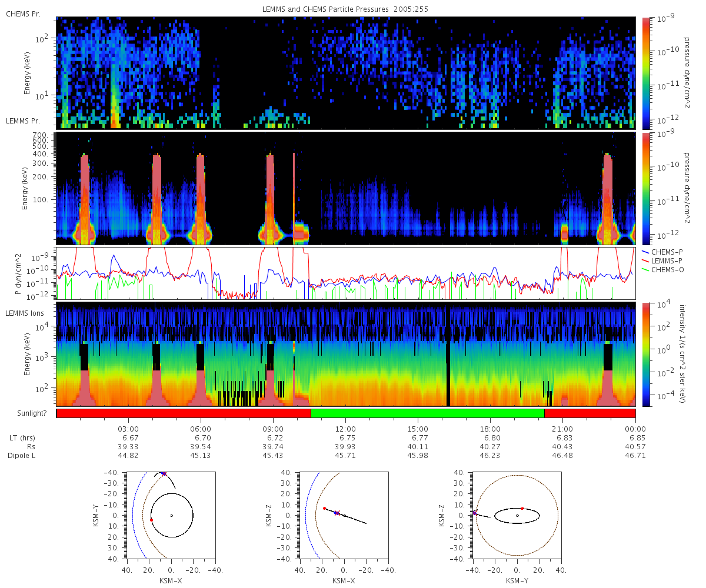This screenshot has height=588, width=706.
Task: Click the "LEMMS Ions" panel label
Action: pos(26,313)
